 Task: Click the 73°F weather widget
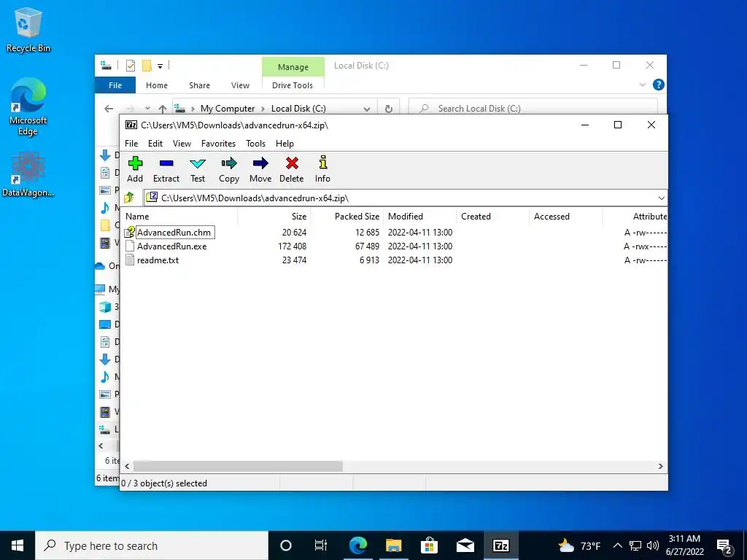pyautogui.click(x=578, y=545)
